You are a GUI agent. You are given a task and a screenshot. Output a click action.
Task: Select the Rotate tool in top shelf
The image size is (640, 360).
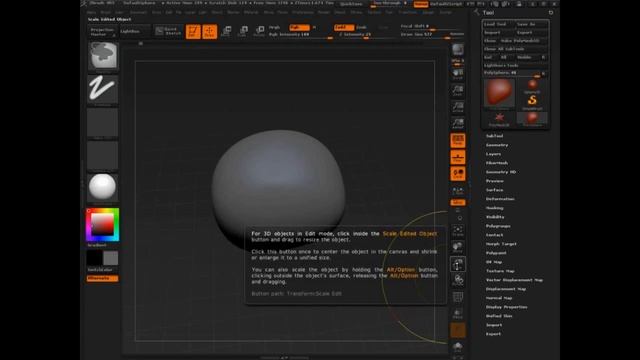(259, 31)
